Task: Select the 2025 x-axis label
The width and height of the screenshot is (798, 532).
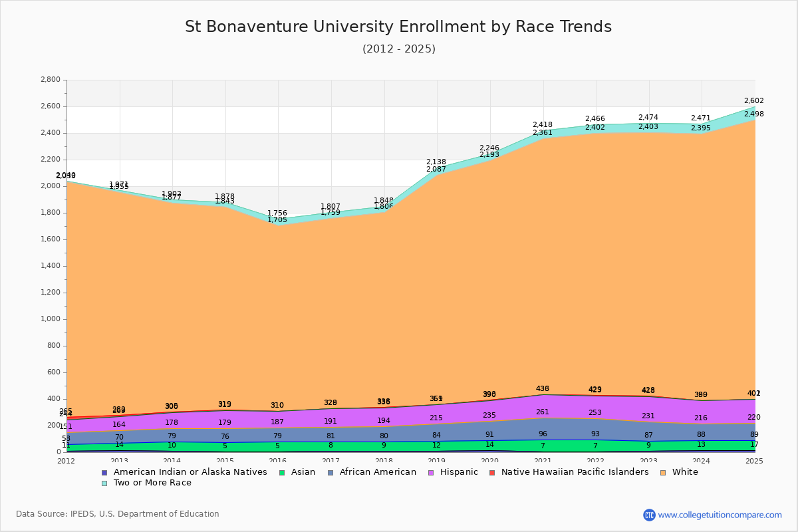Action: pos(754,461)
